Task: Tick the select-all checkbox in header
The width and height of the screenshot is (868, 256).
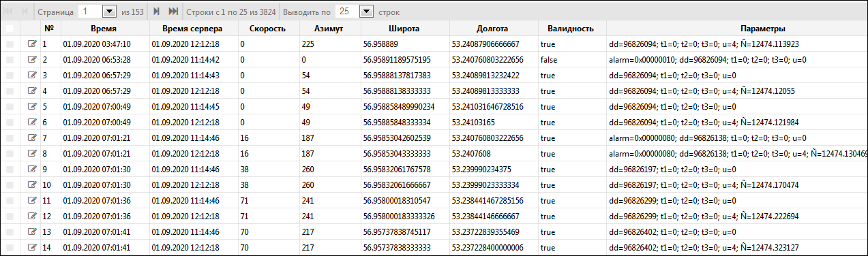Action: click(x=10, y=29)
